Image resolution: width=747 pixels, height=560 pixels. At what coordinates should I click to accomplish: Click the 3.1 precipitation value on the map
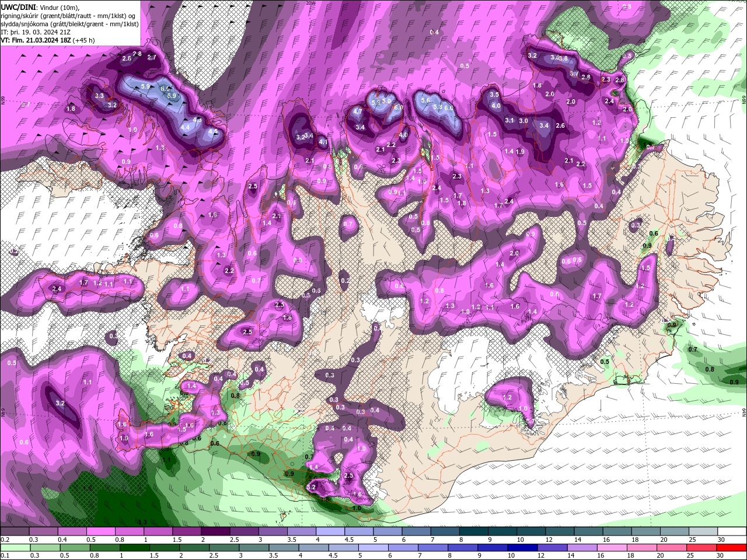click(x=509, y=120)
